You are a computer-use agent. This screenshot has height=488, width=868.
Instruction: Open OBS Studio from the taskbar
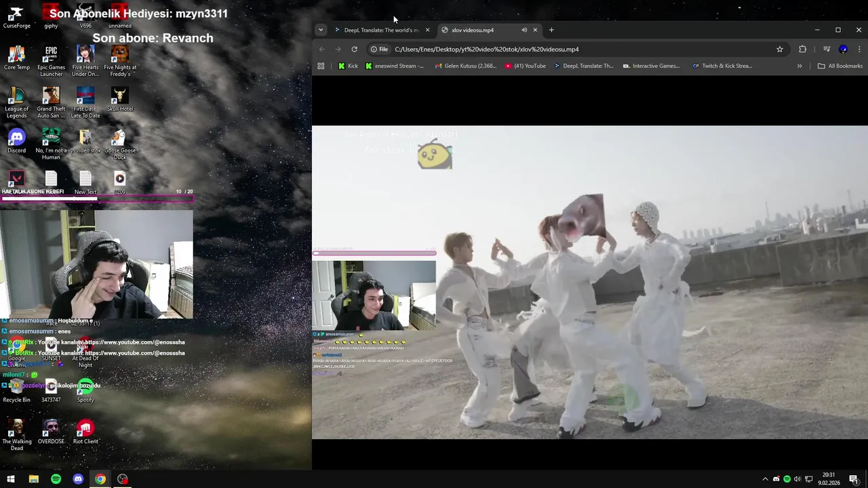coord(122,479)
